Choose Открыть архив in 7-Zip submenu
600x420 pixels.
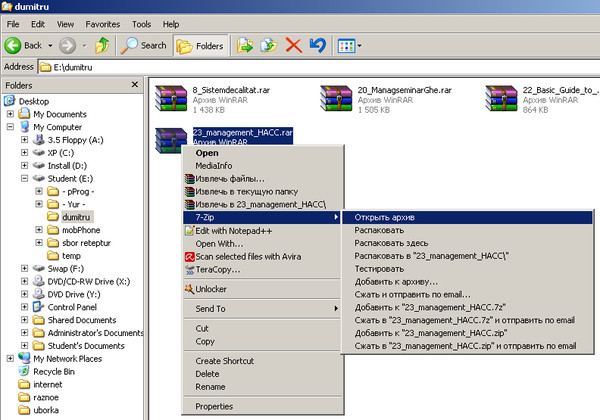(x=467, y=217)
